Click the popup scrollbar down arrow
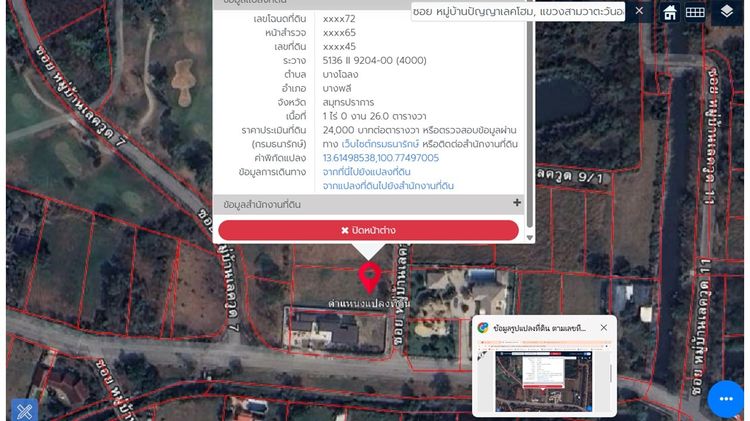The image size is (750, 421). pos(529,237)
